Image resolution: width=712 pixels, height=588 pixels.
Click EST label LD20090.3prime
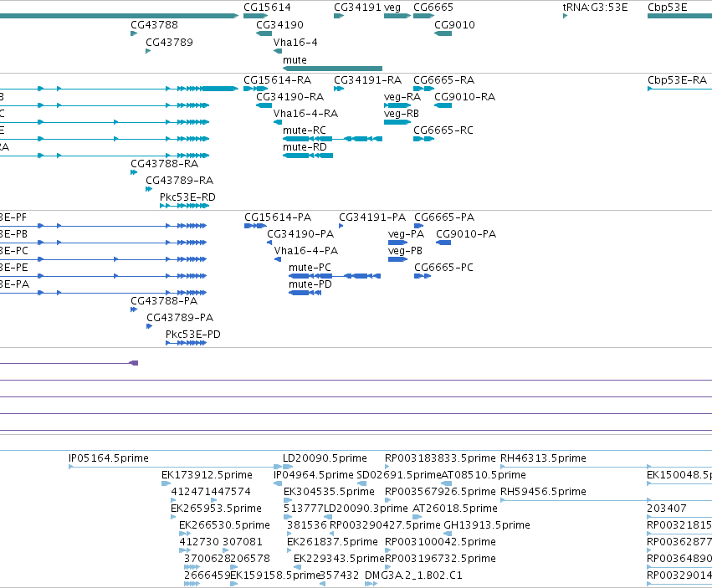[x=366, y=509]
